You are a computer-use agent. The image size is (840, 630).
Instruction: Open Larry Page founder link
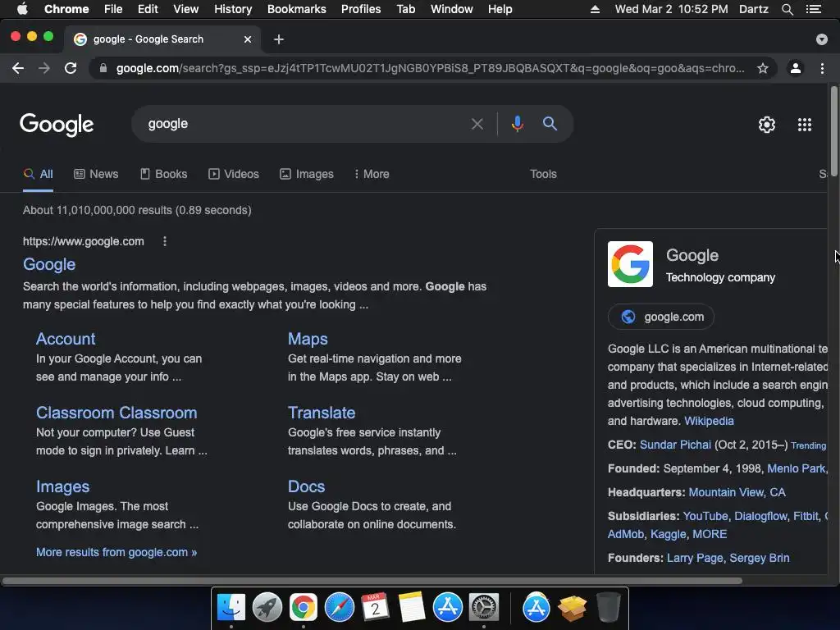(x=695, y=558)
